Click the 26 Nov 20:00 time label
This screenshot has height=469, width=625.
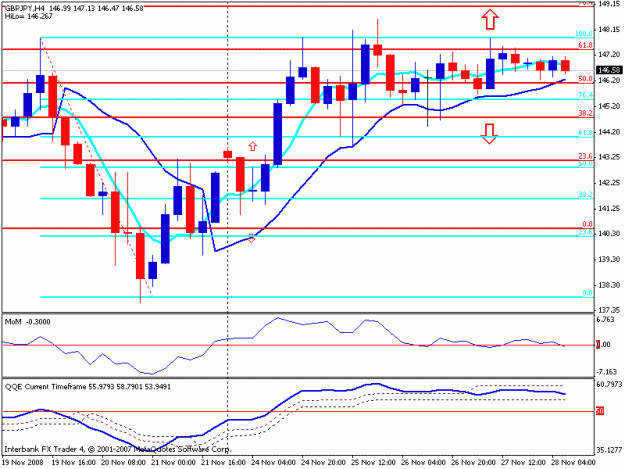pyautogui.click(x=473, y=463)
